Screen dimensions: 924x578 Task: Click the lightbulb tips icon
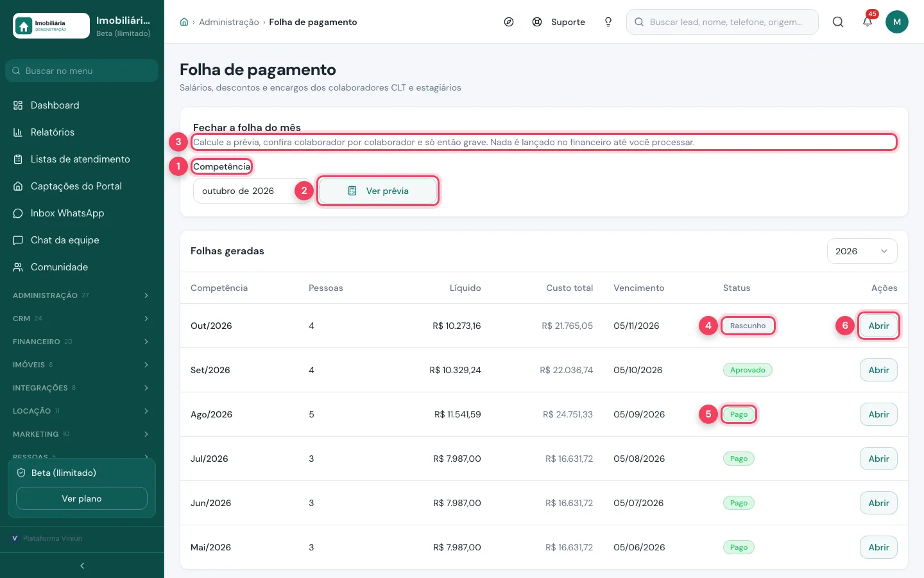[x=608, y=22]
